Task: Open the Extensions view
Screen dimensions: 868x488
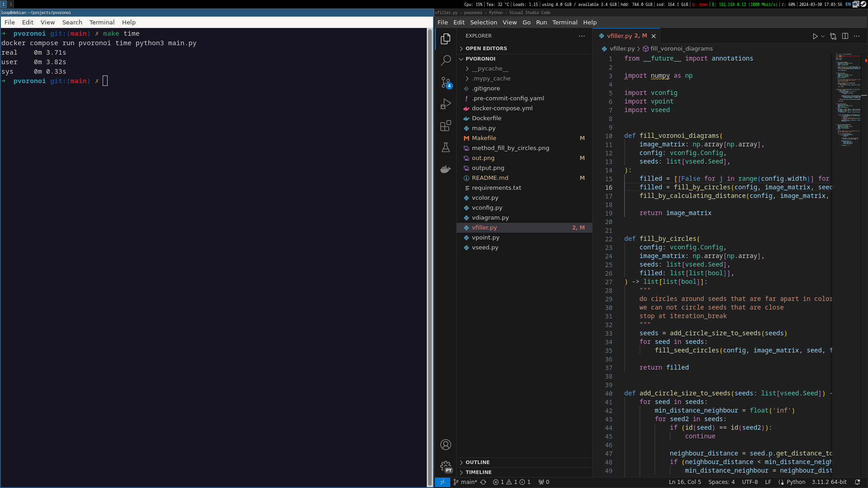Action: click(x=446, y=126)
